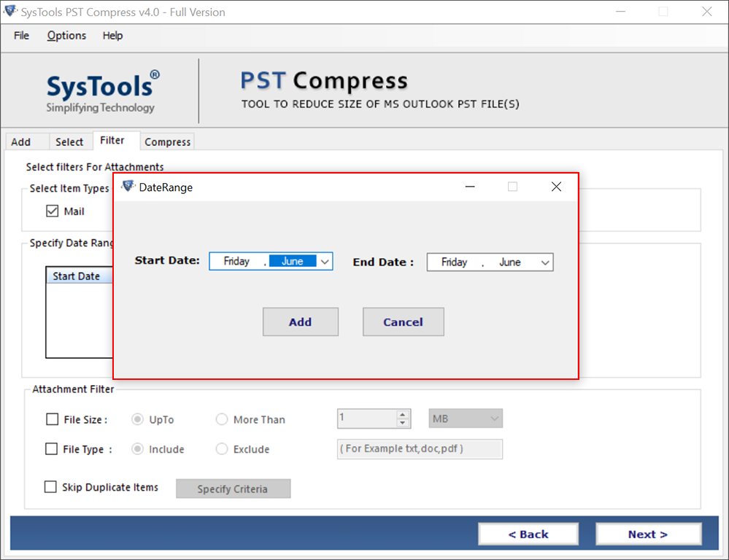Screen dimensions: 729x560
Task: Close the PST Compress main window
Action: pyautogui.click(x=706, y=12)
